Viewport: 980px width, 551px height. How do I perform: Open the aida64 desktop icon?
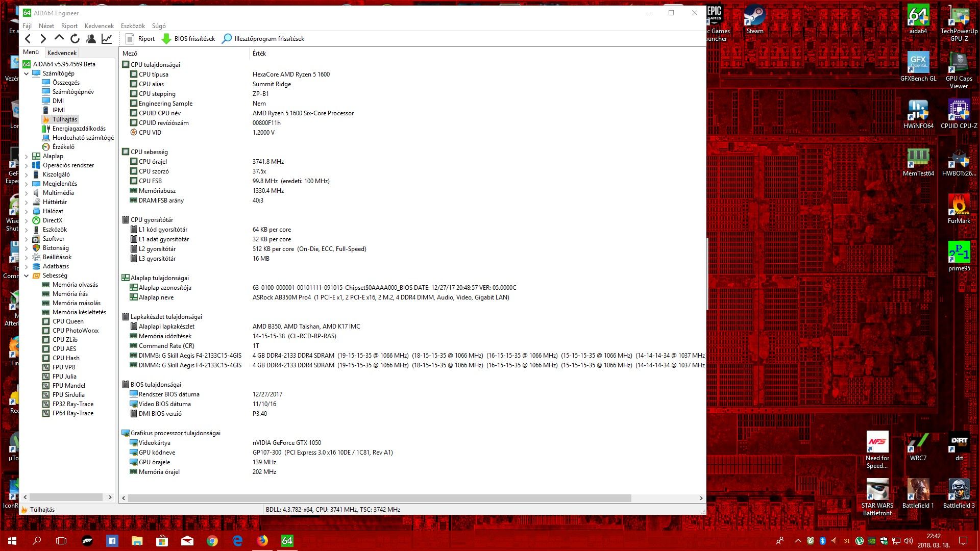click(x=918, y=20)
